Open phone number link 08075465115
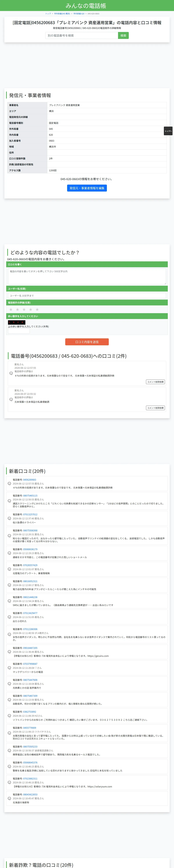 (x=30, y=496)
